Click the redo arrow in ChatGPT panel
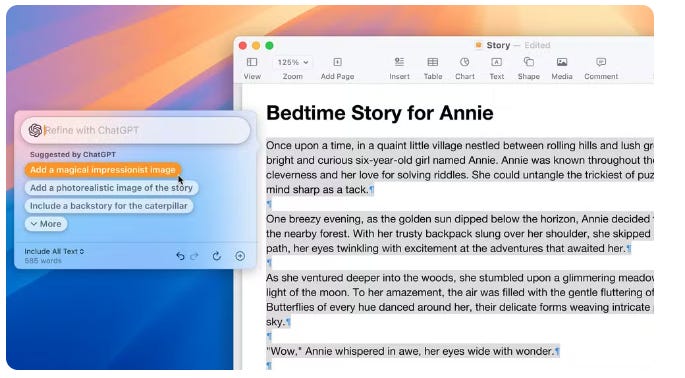 [x=194, y=256]
